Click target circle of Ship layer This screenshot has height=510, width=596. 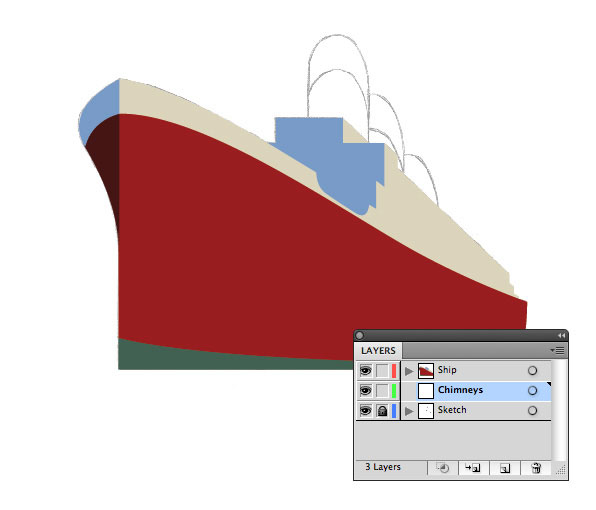coord(532,371)
